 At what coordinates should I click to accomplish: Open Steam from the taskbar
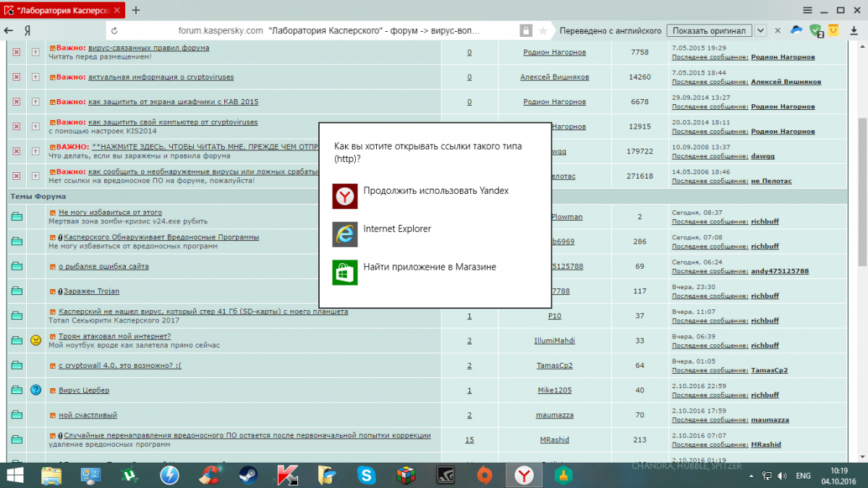pos(249,474)
